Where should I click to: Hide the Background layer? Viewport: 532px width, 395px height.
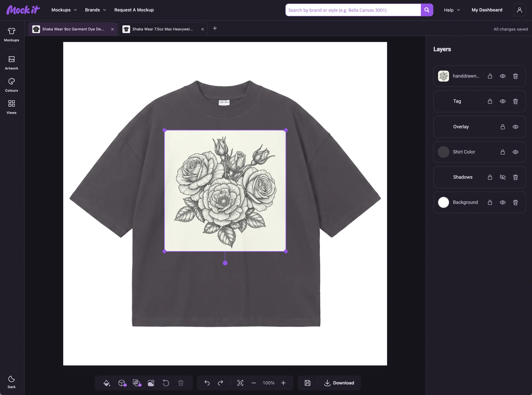pos(502,202)
